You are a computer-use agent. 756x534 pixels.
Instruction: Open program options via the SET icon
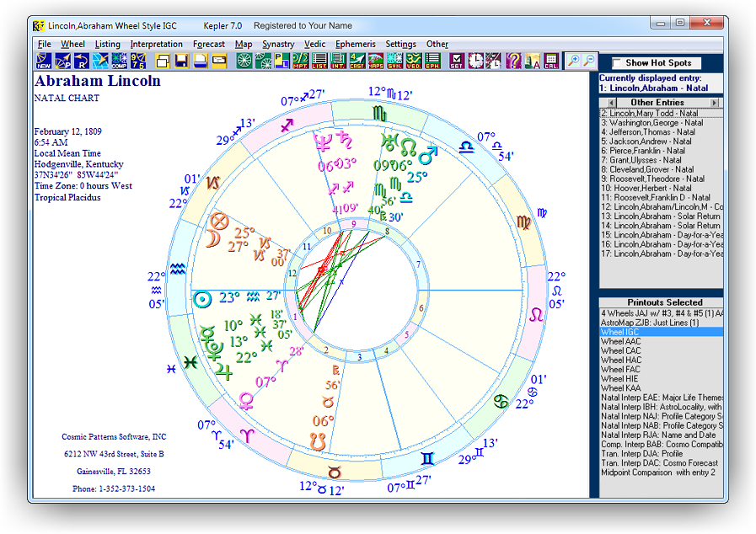(457, 61)
